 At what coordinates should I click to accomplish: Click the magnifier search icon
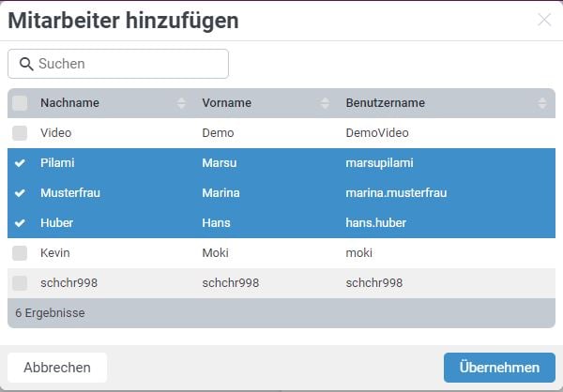coord(26,64)
